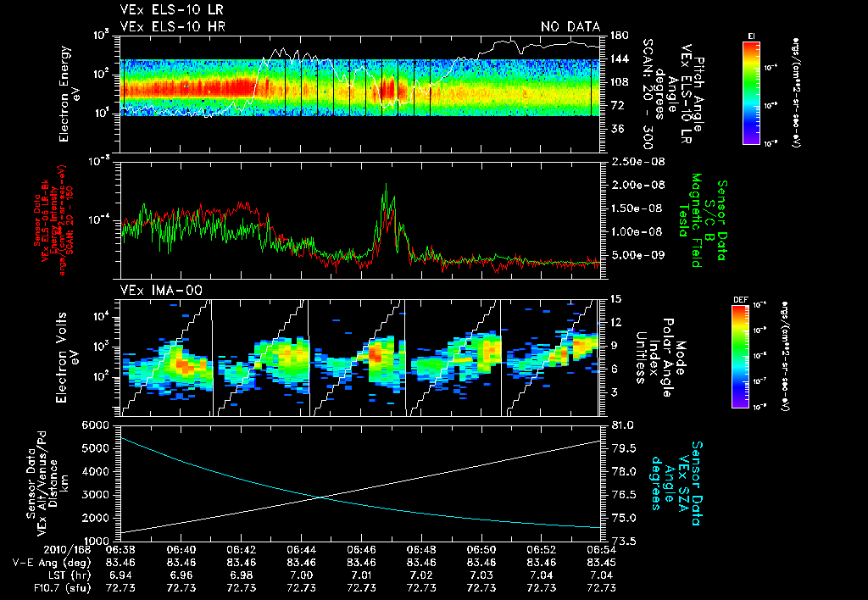
Task: Click the IMA ion spectrogram panel
Action: coord(360,358)
